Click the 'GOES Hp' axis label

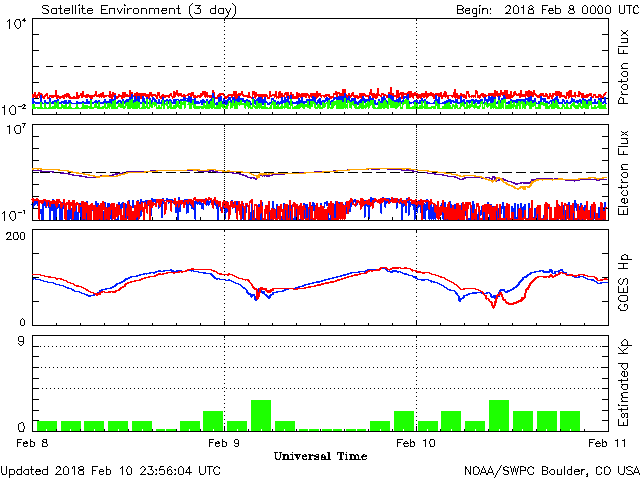[623, 282]
